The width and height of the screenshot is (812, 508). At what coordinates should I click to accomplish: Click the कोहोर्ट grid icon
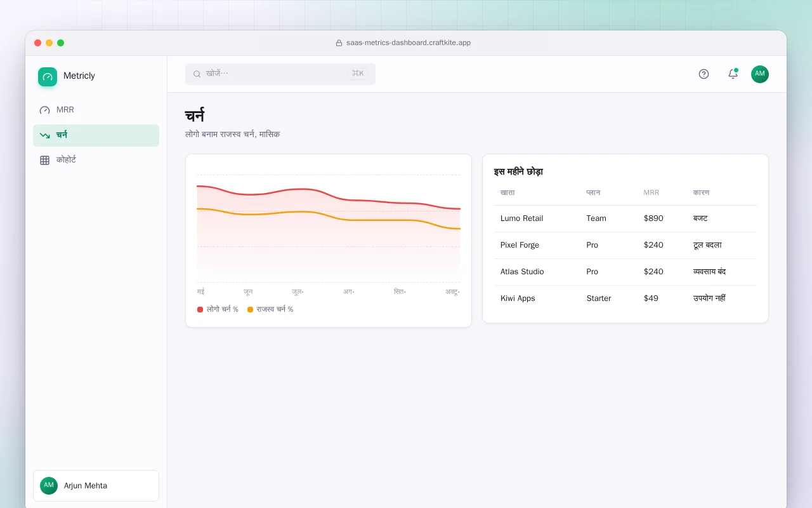[x=44, y=161]
